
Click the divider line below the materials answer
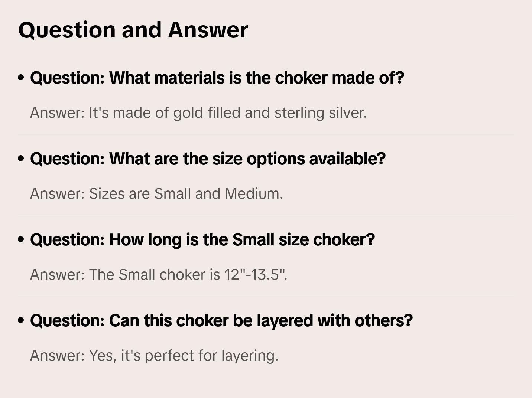[x=266, y=134]
